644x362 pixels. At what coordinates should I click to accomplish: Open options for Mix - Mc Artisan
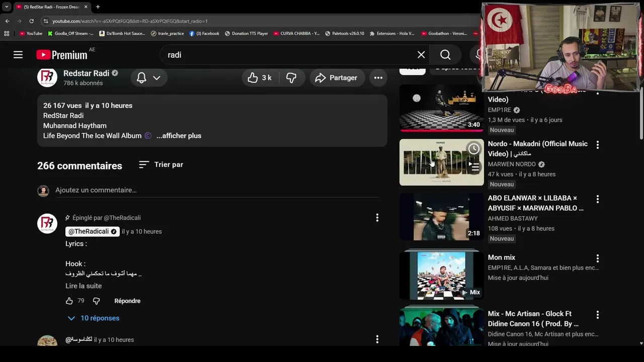pyautogui.click(x=598, y=315)
